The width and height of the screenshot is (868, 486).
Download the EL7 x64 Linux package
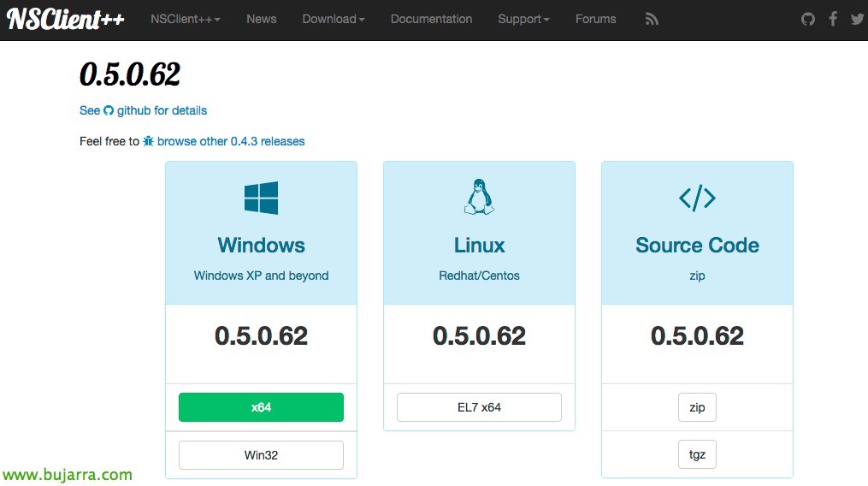coord(479,407)
